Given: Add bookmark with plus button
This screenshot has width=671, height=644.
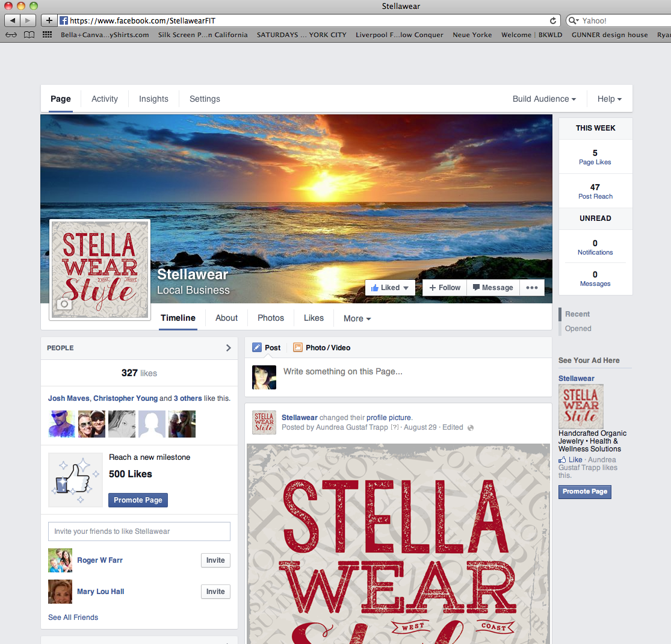Looking at the screenshot, I should click(49, 20).
